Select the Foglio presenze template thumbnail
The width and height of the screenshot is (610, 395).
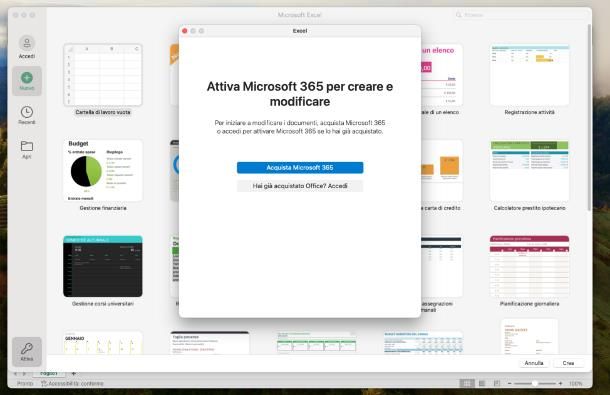(210, 343)
